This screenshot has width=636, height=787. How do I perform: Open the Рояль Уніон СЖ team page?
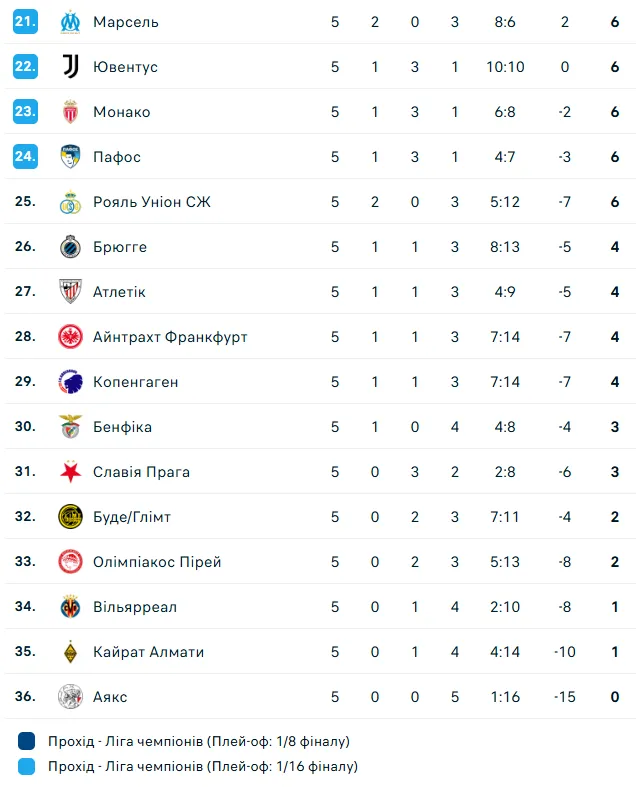tap(151, 202)
